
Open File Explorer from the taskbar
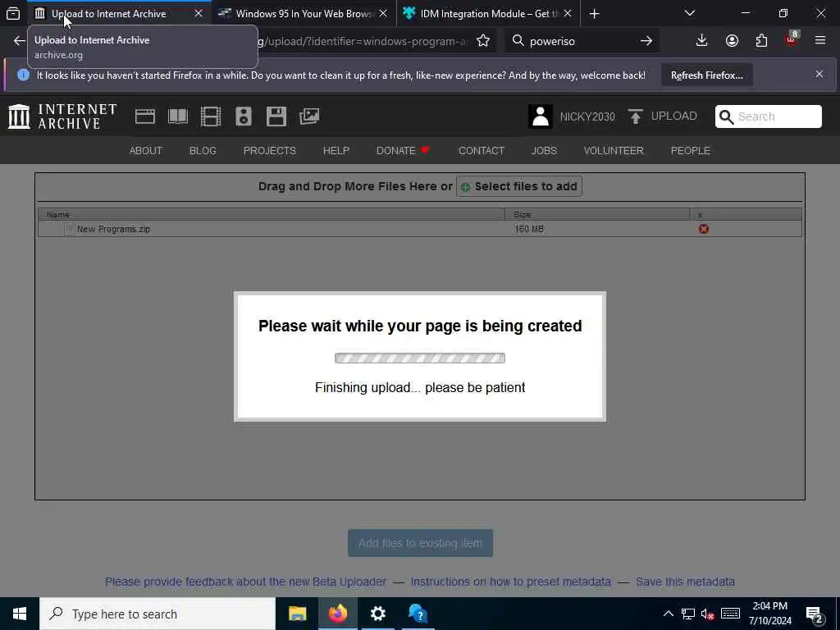[x=297, y=614]
